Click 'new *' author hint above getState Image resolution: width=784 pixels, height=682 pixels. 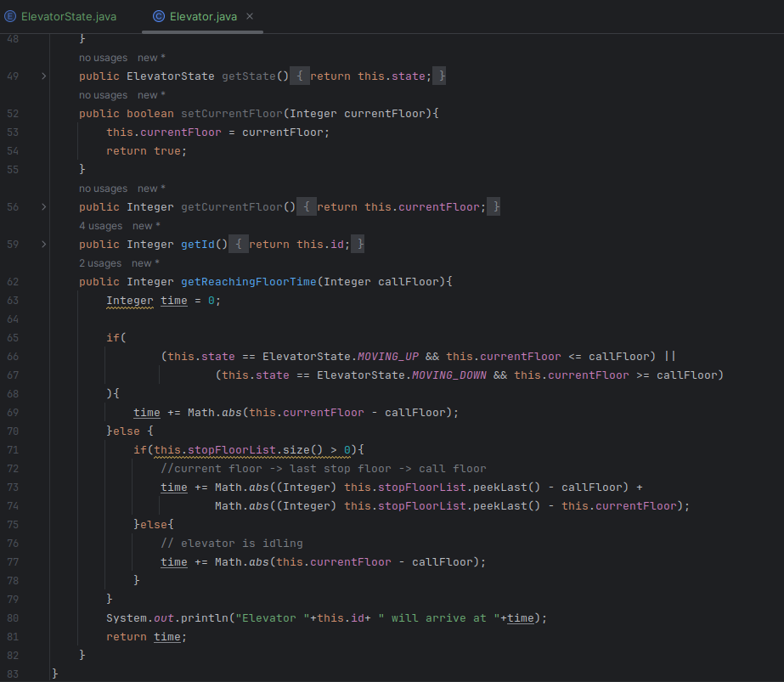tap(151, 58)
